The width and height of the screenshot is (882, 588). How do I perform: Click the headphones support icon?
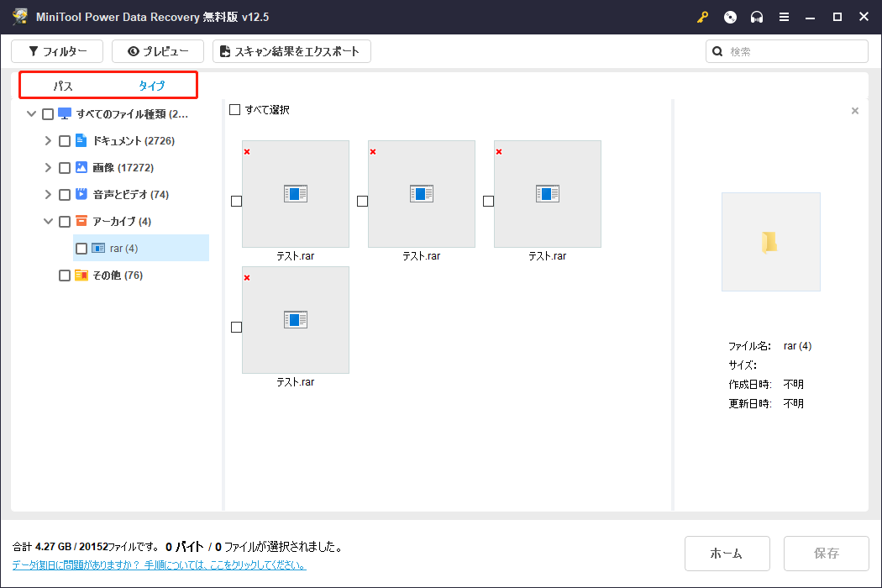757,17
